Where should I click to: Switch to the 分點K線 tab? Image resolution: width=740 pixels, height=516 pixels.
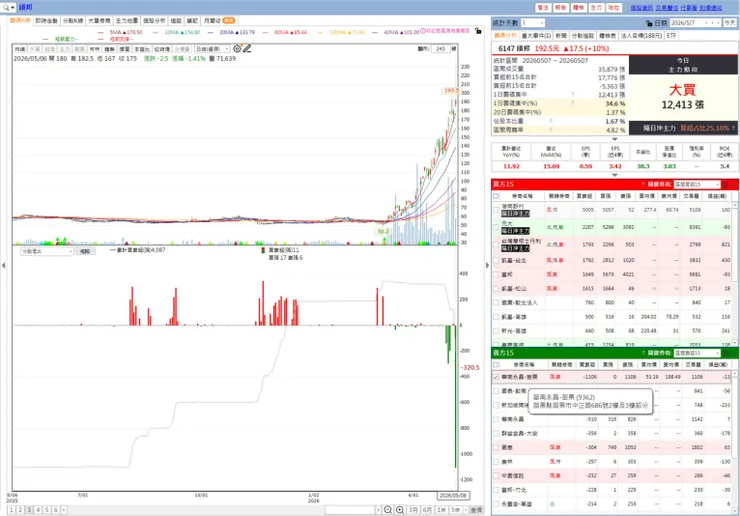pos(73,21)
